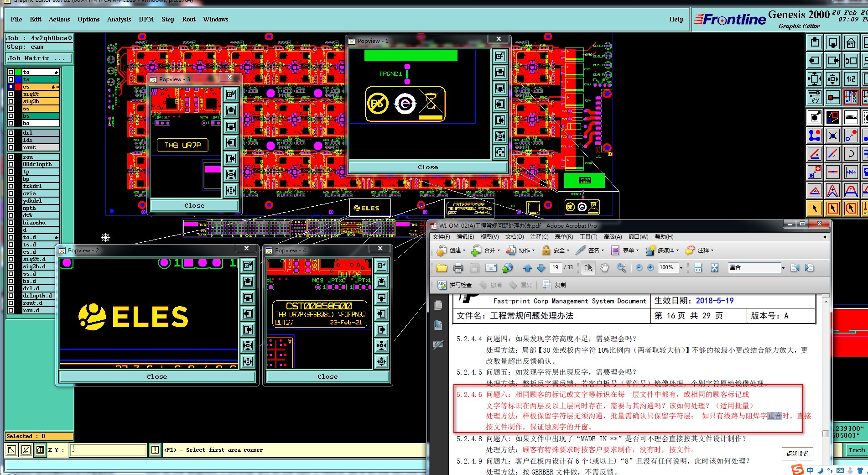Click the 1:2 zoom icon

851,78
